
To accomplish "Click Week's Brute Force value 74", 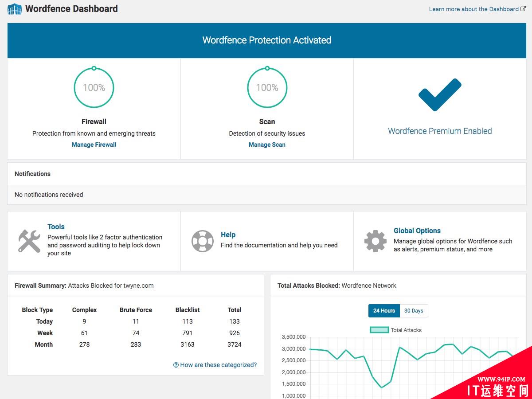I will pos(136,333).
